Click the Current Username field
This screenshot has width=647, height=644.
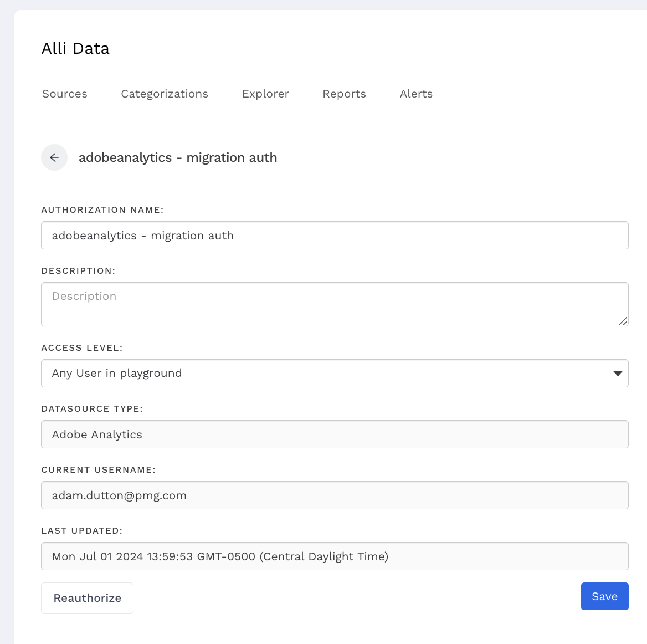click(x=335, y=495)
